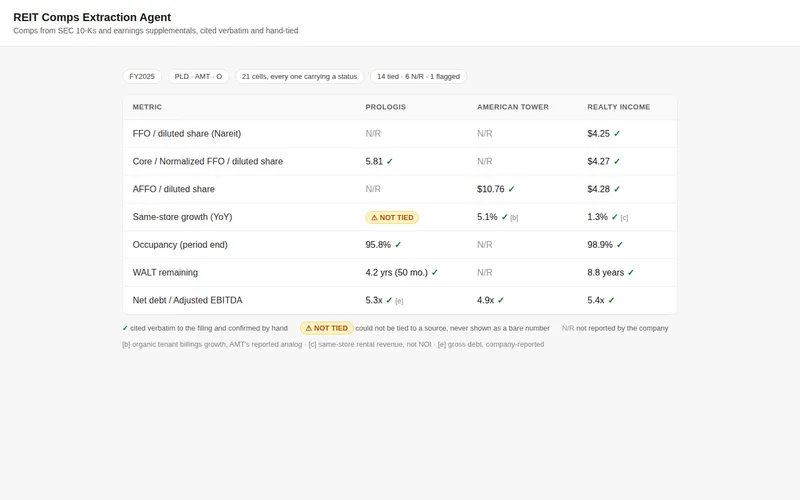Click the green check icon next to $4.25
The height and width of the screenshot is (500, 800).
[617, 134]
